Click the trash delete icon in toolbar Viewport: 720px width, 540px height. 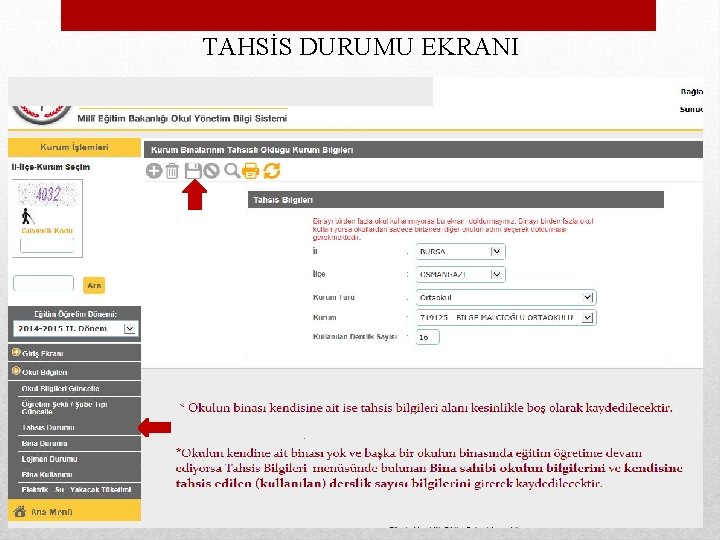[172, 171]
